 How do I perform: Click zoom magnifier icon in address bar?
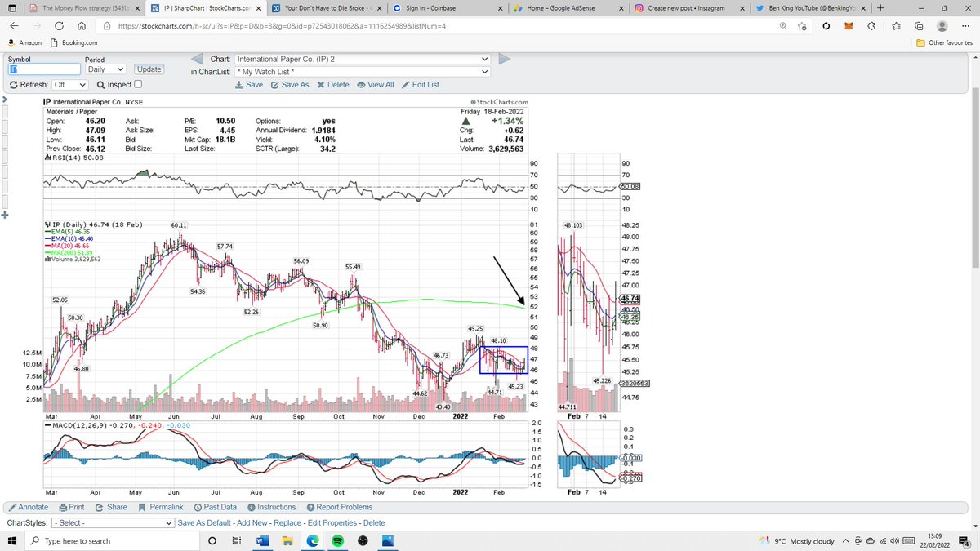pos(783,26)
